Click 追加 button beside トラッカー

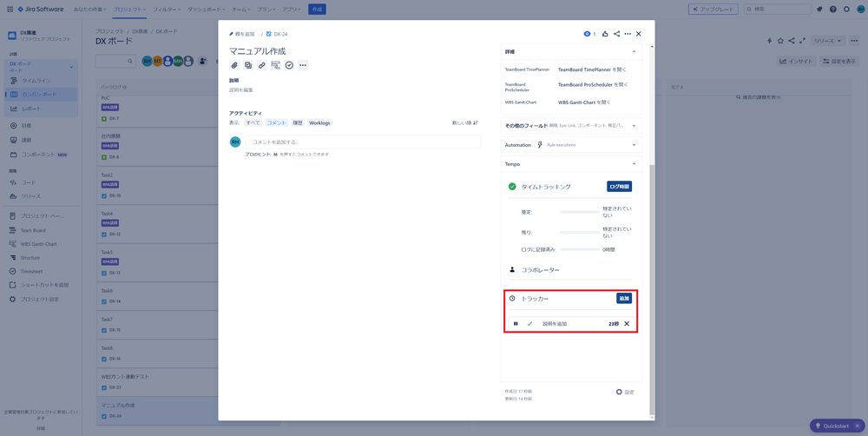point(624,299)
